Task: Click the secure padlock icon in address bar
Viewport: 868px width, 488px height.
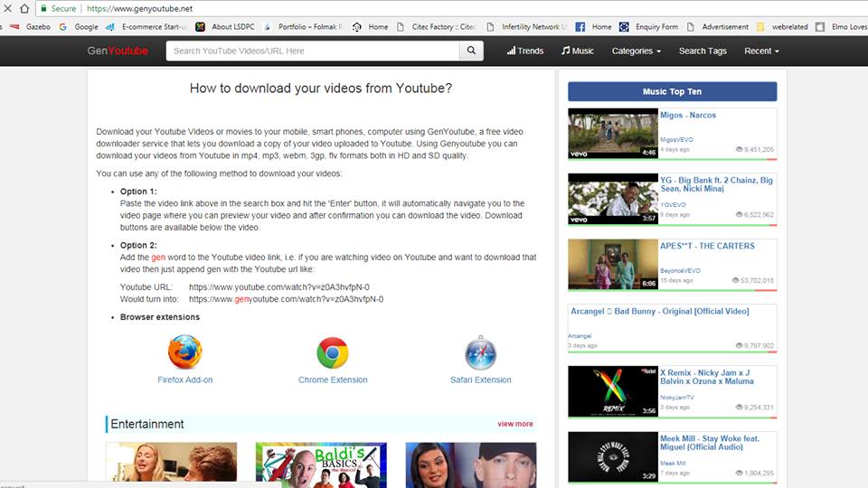Action: tap(43, 8)
